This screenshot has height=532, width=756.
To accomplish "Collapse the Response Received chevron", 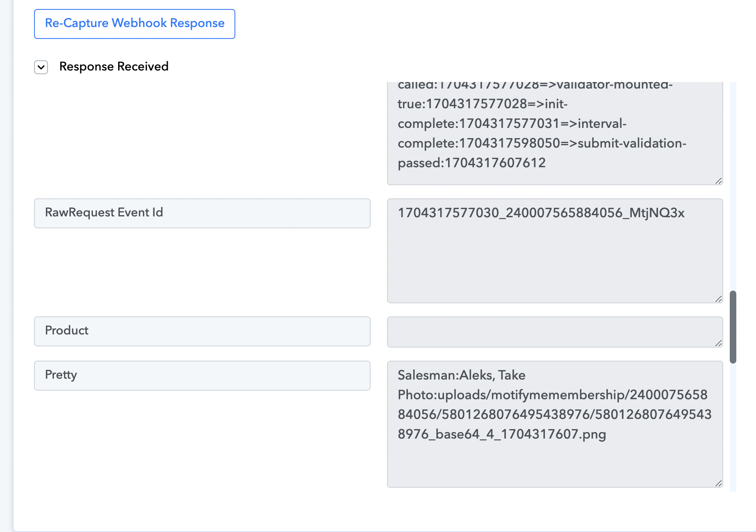I will point(41,67).
